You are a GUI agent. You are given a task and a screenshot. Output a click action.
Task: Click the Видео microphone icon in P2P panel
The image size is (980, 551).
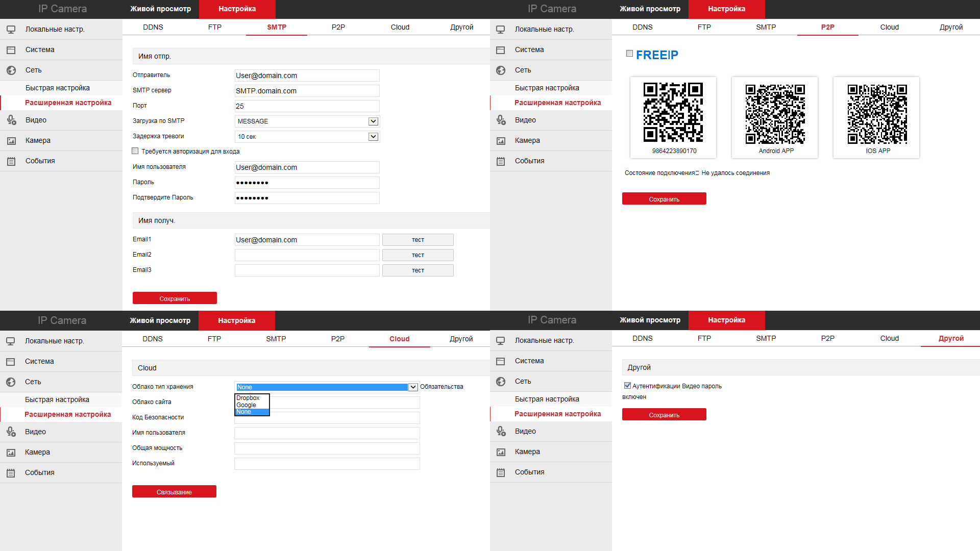pyautogui.click(x=501, y=120)
